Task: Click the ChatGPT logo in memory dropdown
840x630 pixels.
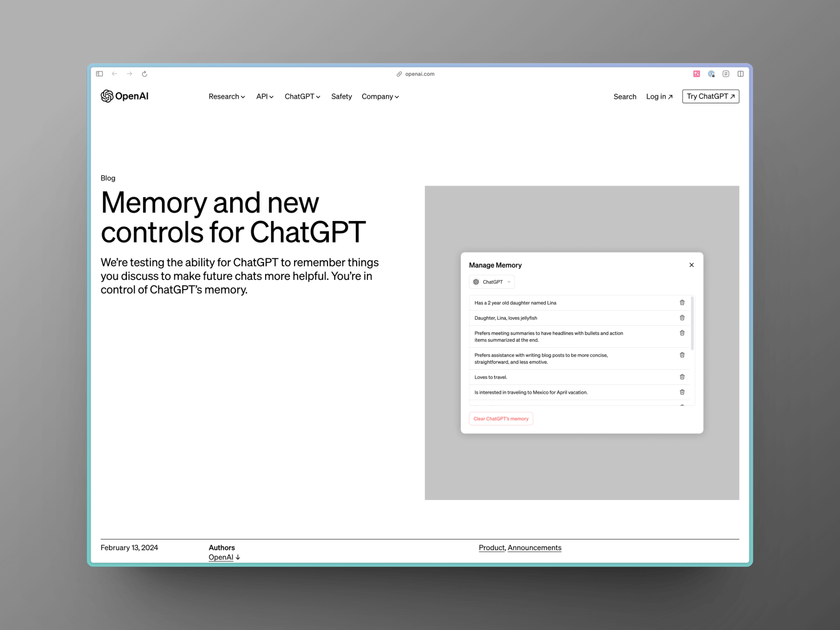Action: (x=476, y=282)
